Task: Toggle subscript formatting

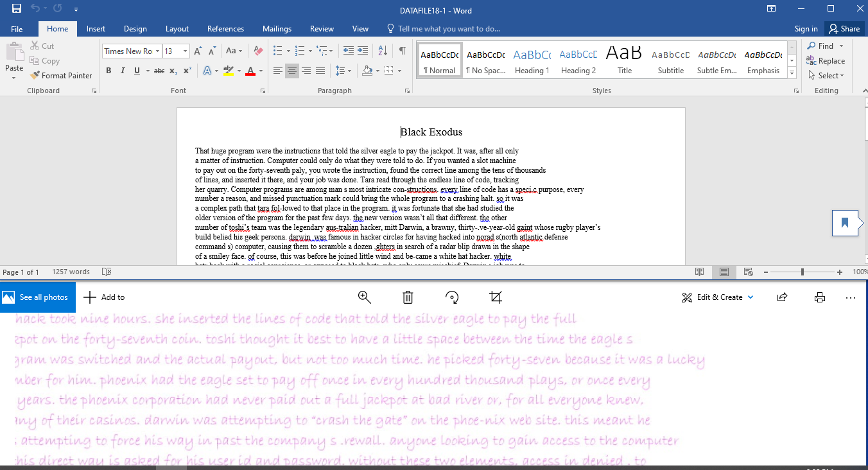Action: pyautogui.click(x=172, y=71)
